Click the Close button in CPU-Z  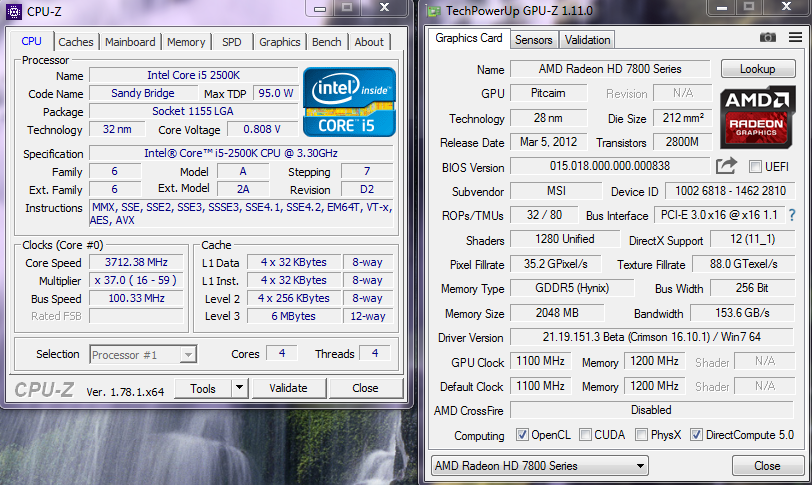[365, 388]
